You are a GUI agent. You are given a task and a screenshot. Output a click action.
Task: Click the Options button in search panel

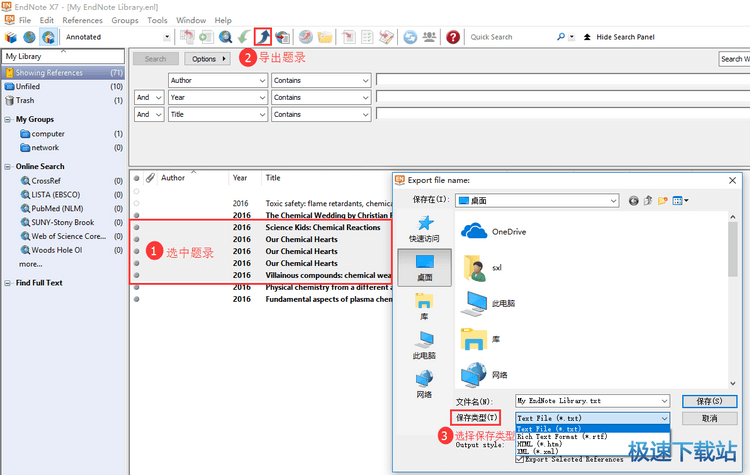(x=208, y=59)
